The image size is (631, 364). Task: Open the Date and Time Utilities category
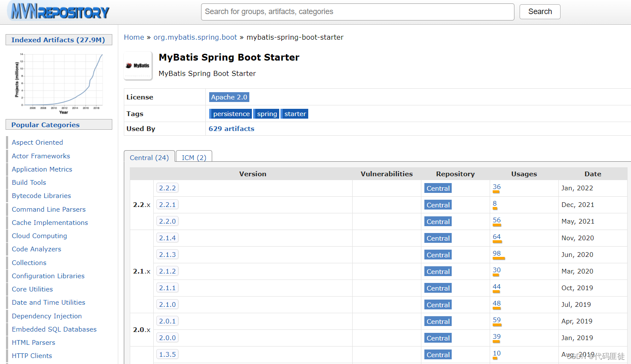[x=49, y=303]
